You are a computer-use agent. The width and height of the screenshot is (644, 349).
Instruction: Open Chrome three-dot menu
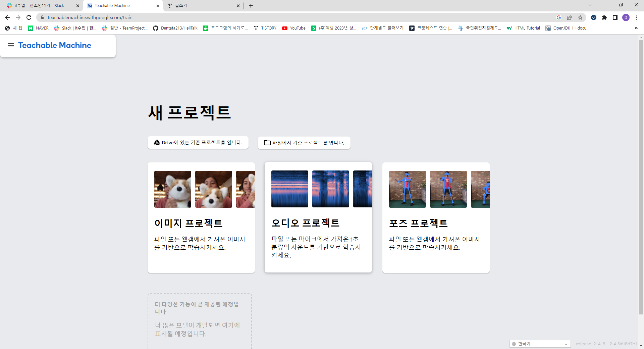[637, 17]
